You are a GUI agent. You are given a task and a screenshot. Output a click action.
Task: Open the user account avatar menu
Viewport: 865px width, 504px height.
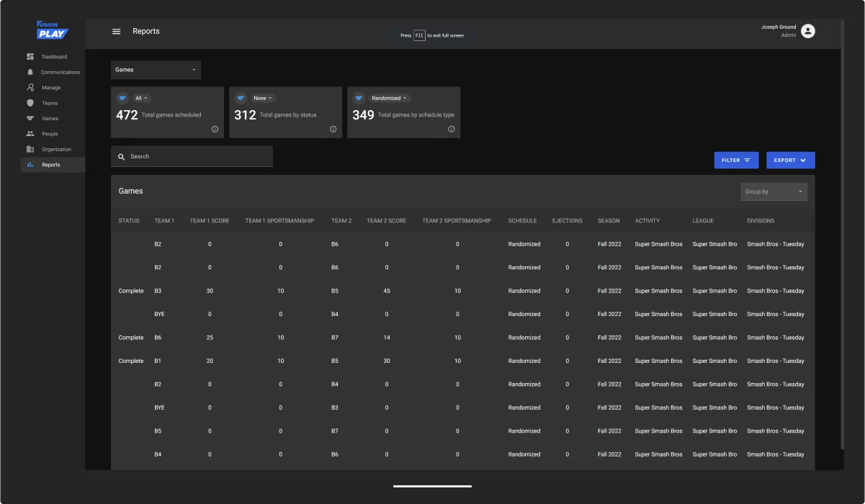807,31
